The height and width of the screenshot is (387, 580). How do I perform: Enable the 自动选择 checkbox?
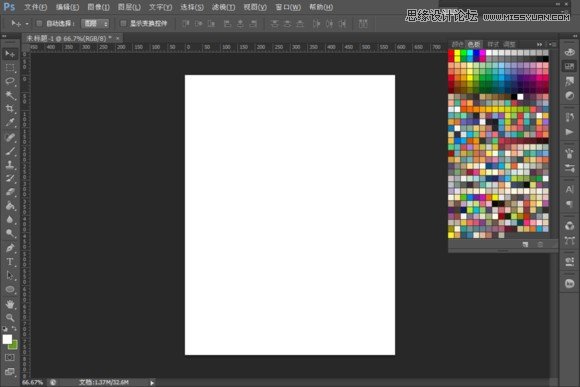point(39,24)
